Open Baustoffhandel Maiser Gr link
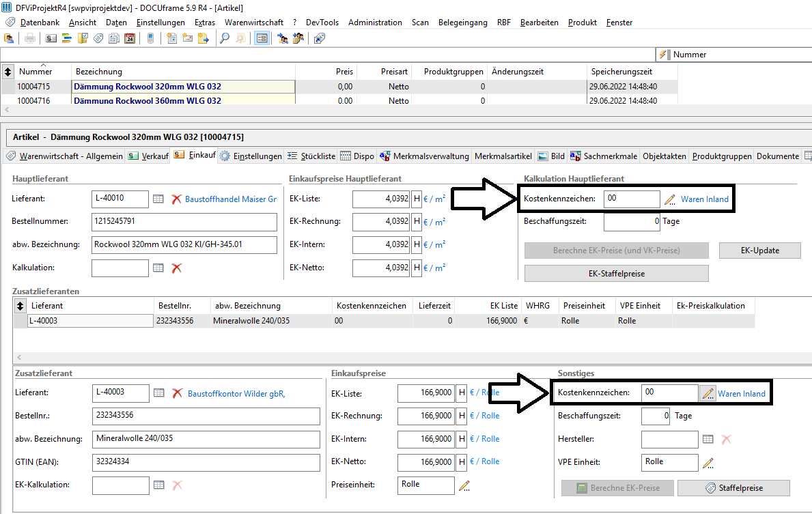Image resolution: width=812 pixels, height=514 pixels. (x=231, y=199)
